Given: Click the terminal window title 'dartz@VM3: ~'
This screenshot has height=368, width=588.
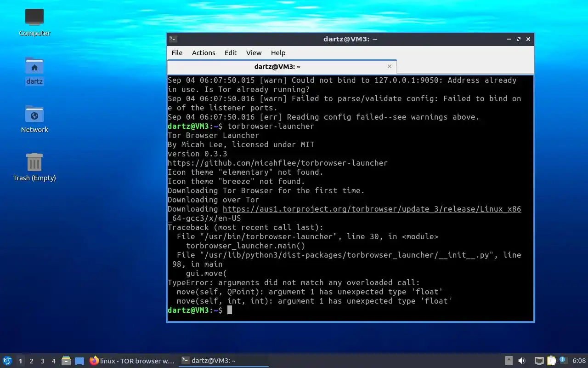Looking at the screenshot, I should (x=350, y=39).
